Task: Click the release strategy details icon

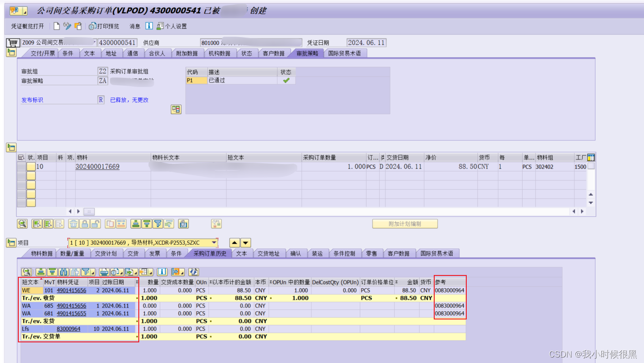Action: 176,109
